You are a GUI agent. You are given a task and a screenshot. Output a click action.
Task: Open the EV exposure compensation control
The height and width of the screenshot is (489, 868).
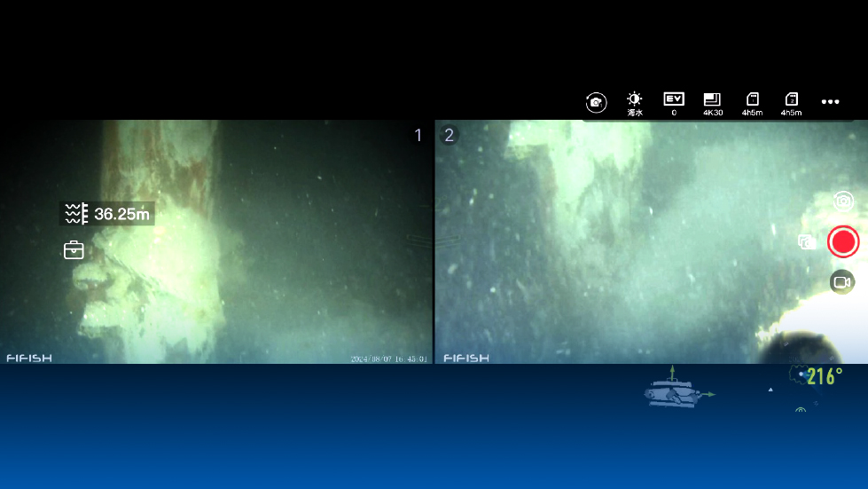[x=674, y=104]
